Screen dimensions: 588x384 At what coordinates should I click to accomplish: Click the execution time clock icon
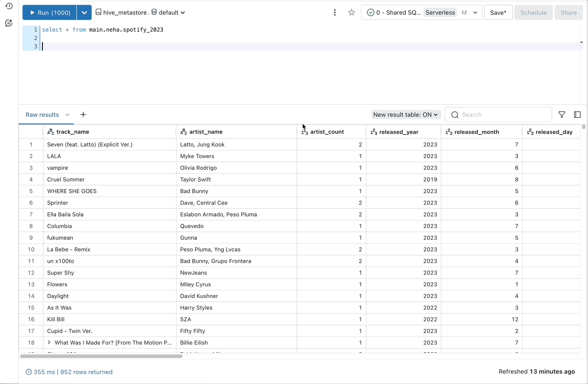click(29, 372)
